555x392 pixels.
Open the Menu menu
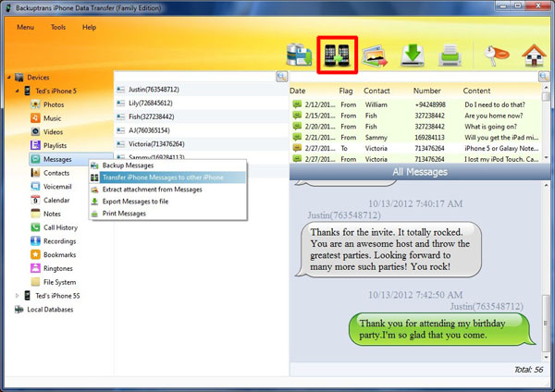(x=25, y=27)
